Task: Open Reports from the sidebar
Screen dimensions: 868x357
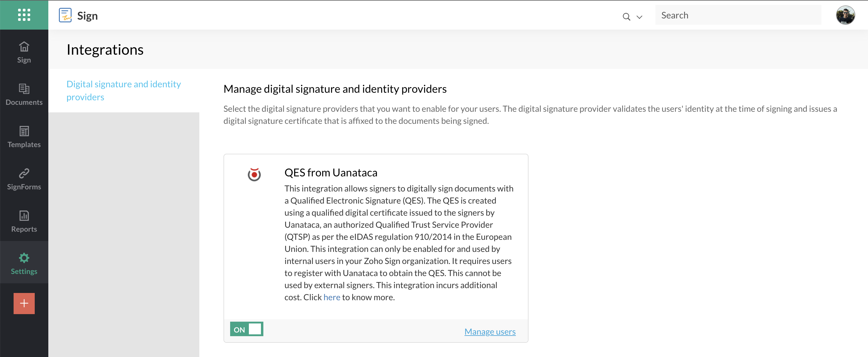Action: click(24, 221)
